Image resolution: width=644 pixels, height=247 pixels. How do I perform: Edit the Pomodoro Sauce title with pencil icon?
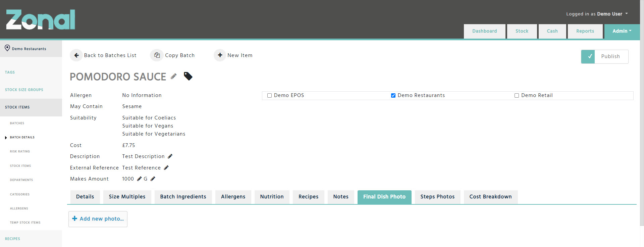pyautogui.click(x=173, y=77)
